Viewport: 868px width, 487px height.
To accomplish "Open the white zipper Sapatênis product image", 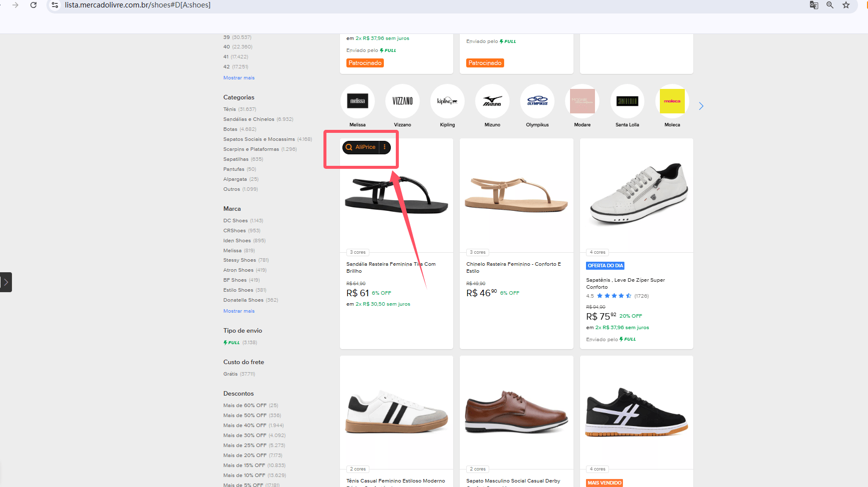I will tap(636, 195).
